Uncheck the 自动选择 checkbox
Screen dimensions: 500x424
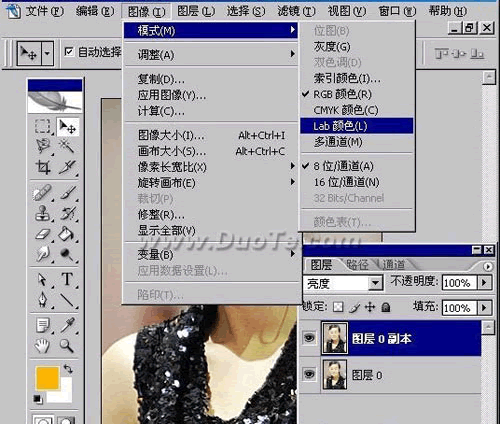[x=69, y=52]
